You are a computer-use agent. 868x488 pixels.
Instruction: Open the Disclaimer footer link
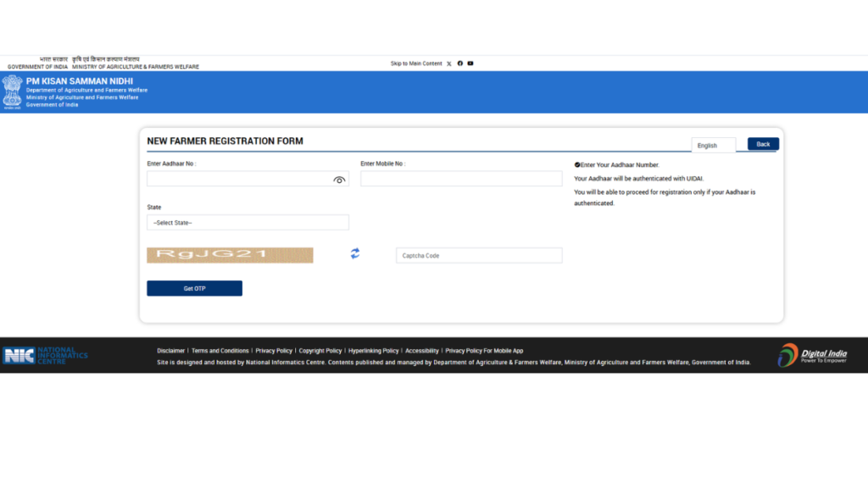tap(170, 351)
